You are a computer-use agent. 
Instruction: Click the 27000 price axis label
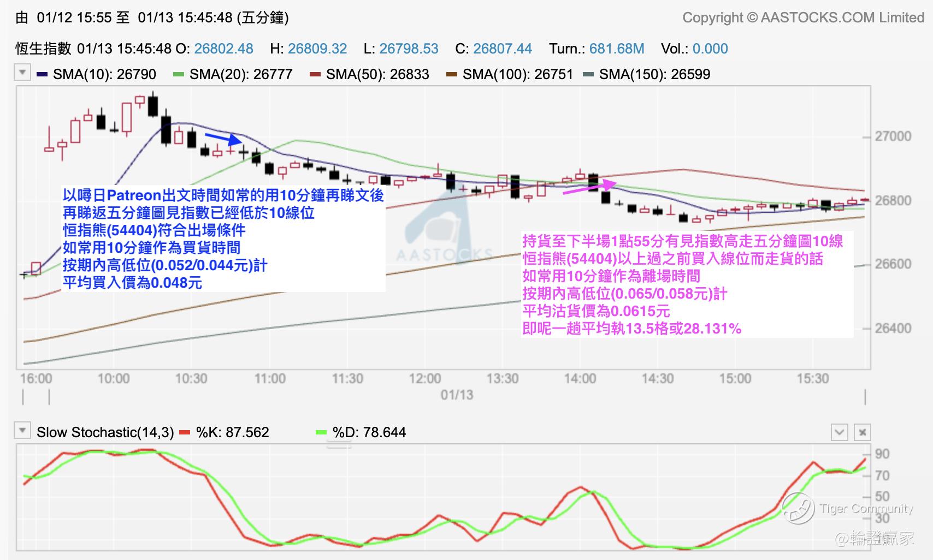pyautogui.click(x=893, y=136)
